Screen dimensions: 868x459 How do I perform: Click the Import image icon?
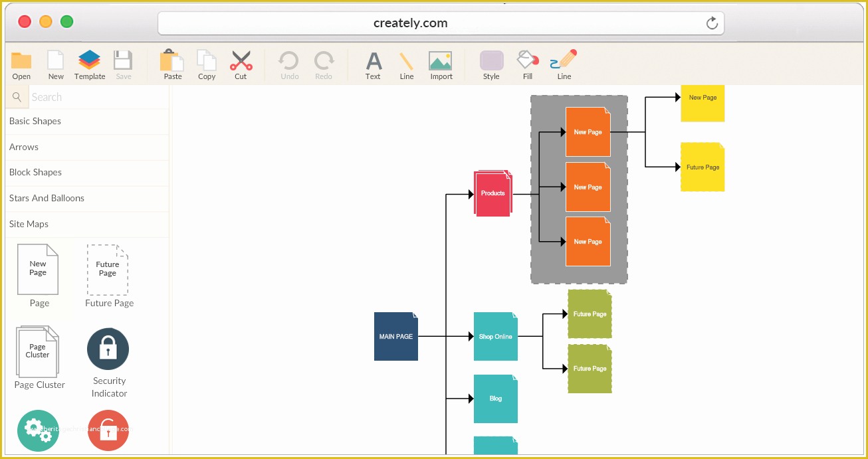[x=441, y=61]
